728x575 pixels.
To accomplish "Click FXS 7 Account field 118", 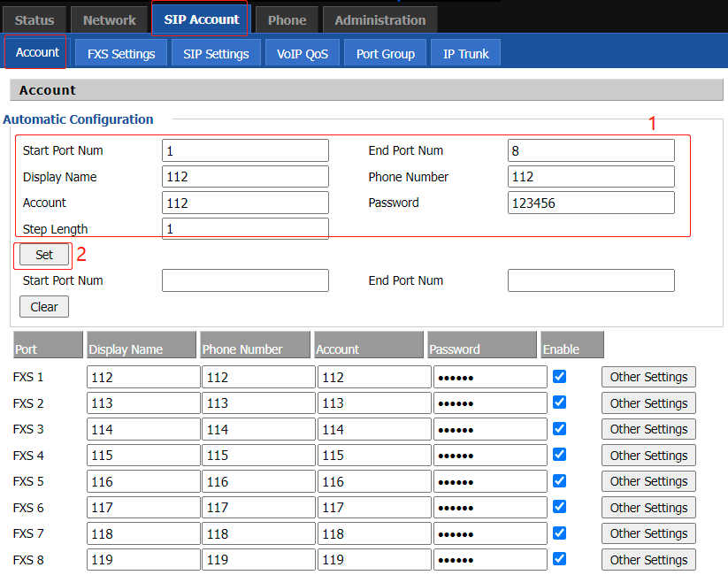I will click(x=374, y=533).
